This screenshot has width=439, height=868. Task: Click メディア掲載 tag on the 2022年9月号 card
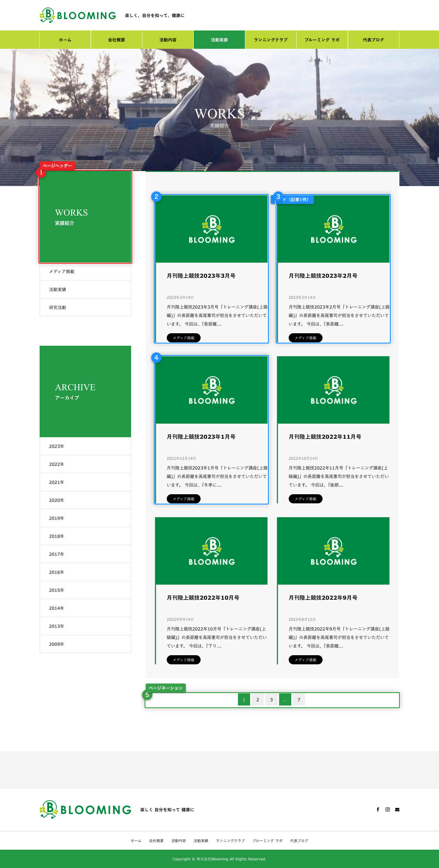[x=305, y=660]
